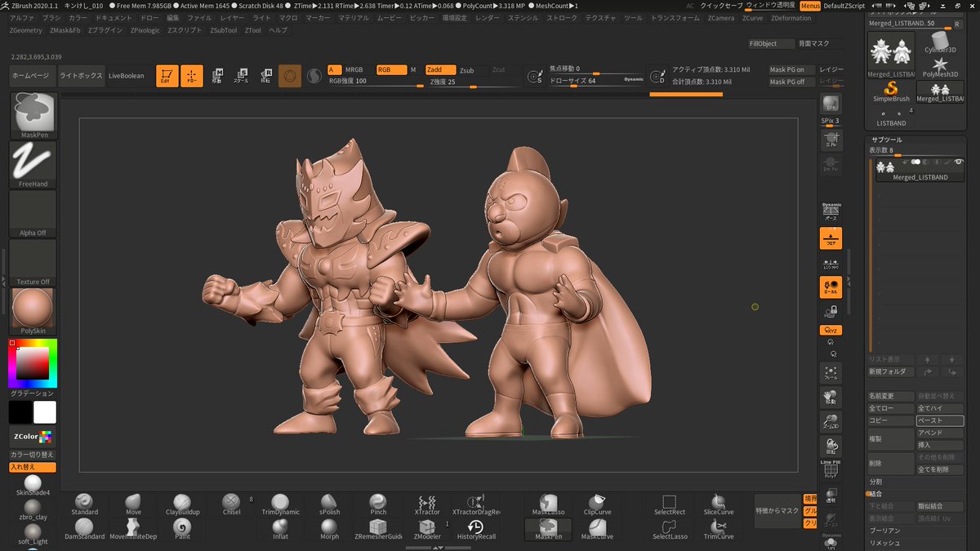Expand the ブーリアン section
The image size is (980, 551).
coord(884,531)
